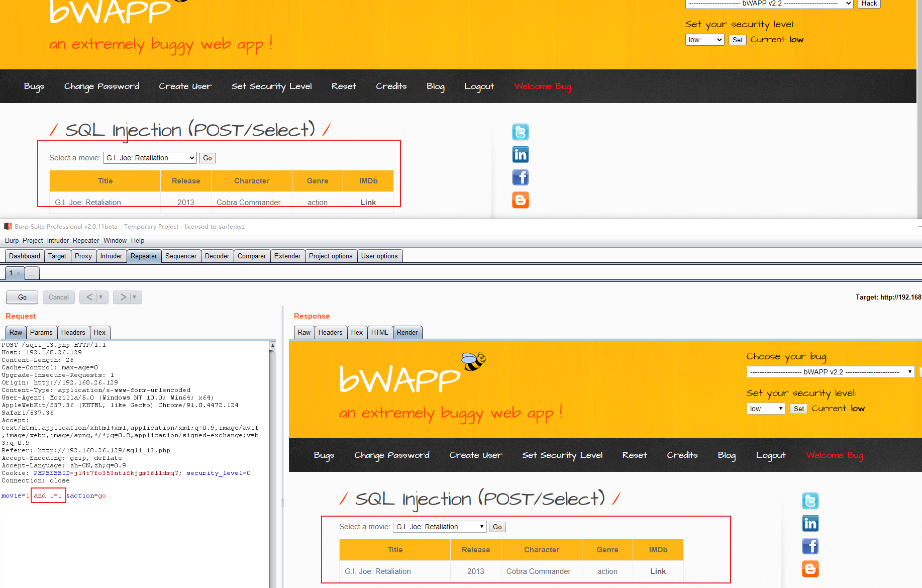Open the movie select dropdown in rendered response
The width and height of the screenshot is (922, 588).
click(x=440, y=527)
